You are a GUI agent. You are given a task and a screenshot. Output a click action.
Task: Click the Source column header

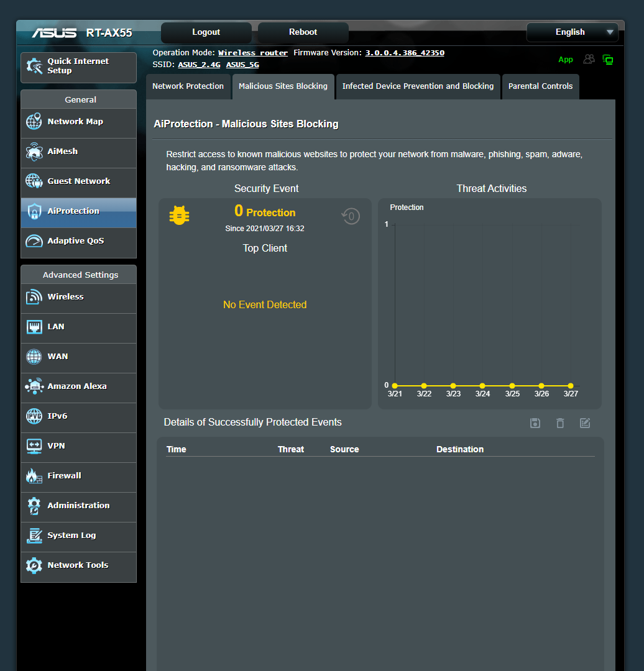(x=344, y=449)
